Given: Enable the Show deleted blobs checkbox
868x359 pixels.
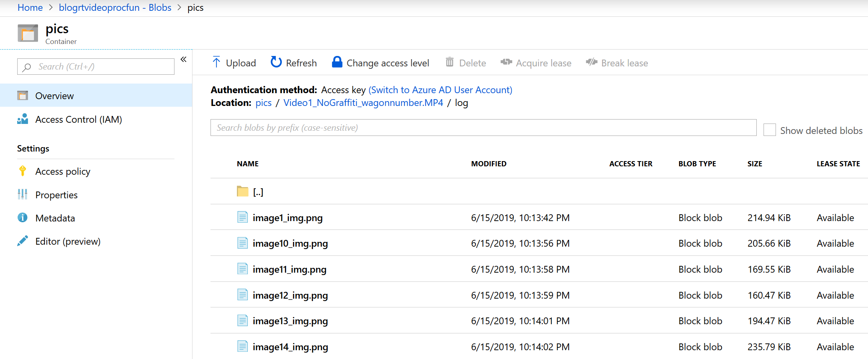Looking at the screenshot, I should coord(769,130).
